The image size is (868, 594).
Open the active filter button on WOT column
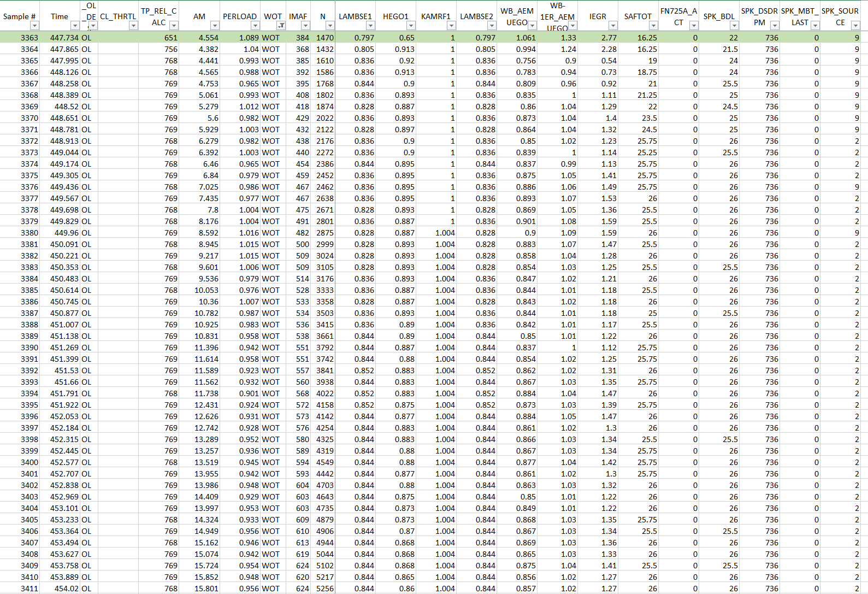281,26
